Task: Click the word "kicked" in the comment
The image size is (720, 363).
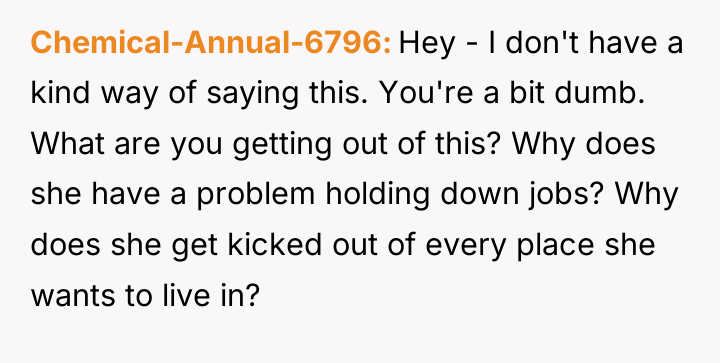Action: [275, 245]
